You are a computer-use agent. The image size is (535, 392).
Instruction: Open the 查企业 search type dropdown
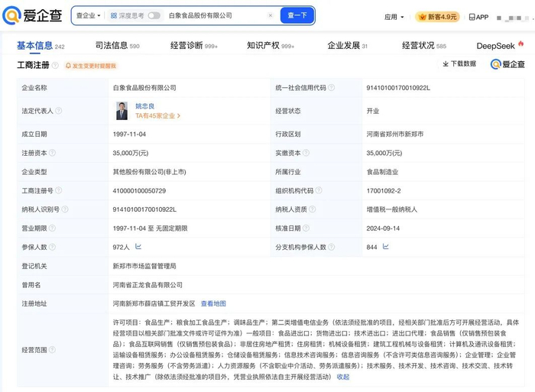(88, 16)
